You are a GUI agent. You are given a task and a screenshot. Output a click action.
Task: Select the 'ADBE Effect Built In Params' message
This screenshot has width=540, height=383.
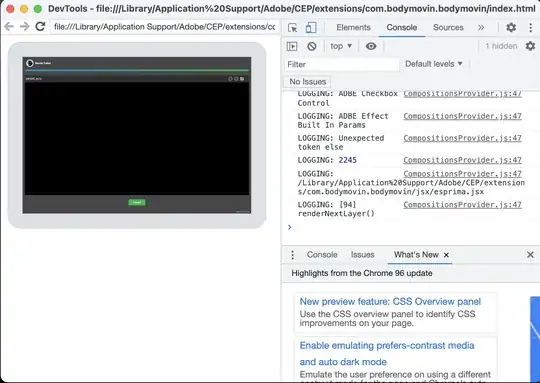[x=343, y=121]
